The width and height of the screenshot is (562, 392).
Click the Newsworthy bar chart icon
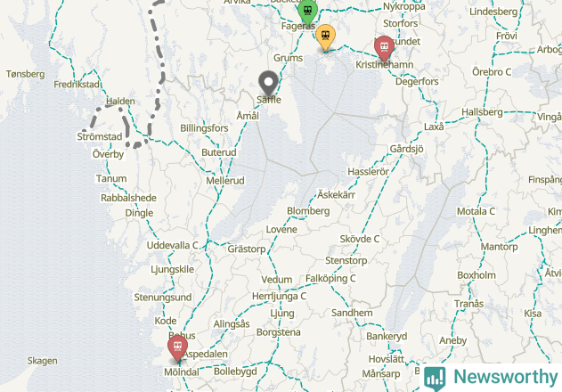[x=435, y=378]
